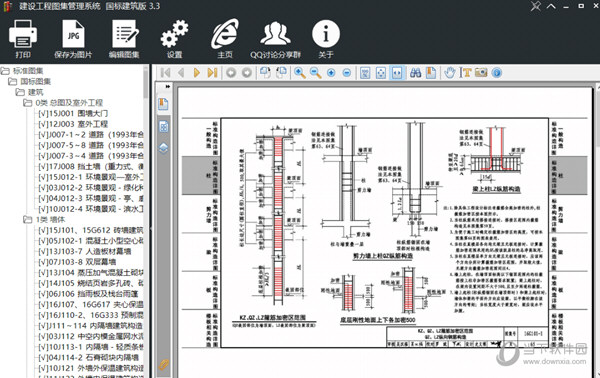Open QQ讨论分享群 discussion group
Image resolution: width=600 pixels, height=378 pixels.
coord(276,39)
